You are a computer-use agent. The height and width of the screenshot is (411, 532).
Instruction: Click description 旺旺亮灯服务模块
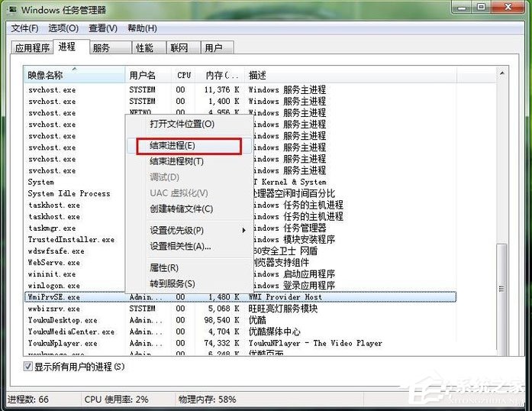(x=283, y=309)
